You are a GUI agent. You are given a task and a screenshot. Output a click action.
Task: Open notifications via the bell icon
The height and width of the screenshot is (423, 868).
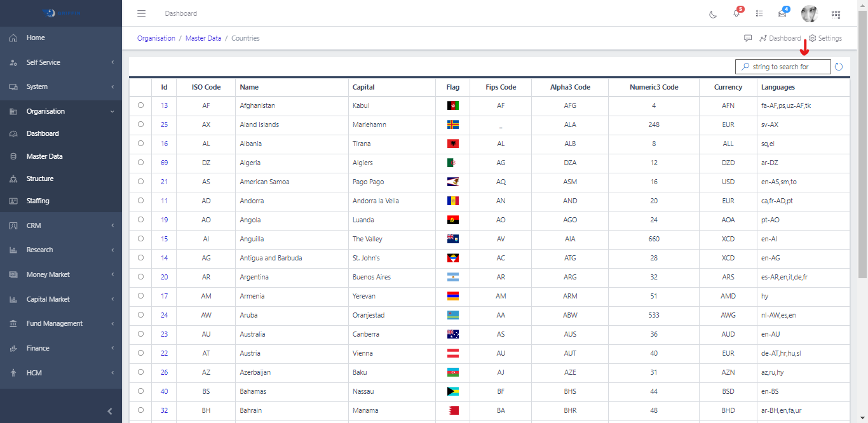coord(736,13)
